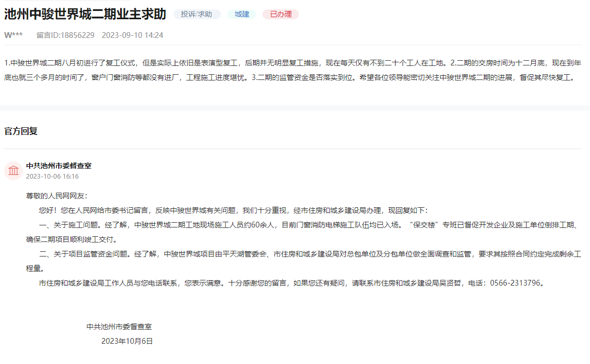This screenshot has width=590, height=364.
Task: Click the phone number 0566-2313796
Action: click(x=515, y=283)
